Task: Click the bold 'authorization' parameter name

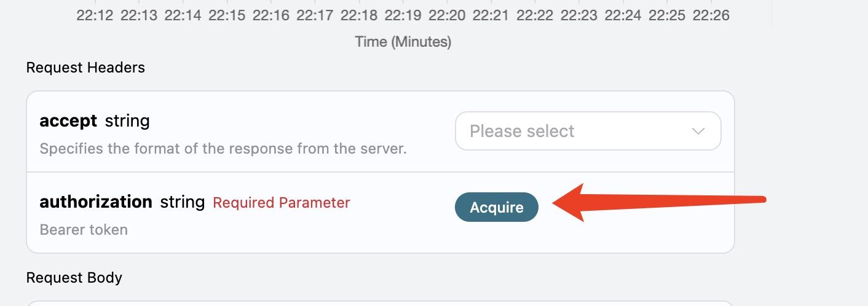Action: pyautogui.click(x=96, y=202)
